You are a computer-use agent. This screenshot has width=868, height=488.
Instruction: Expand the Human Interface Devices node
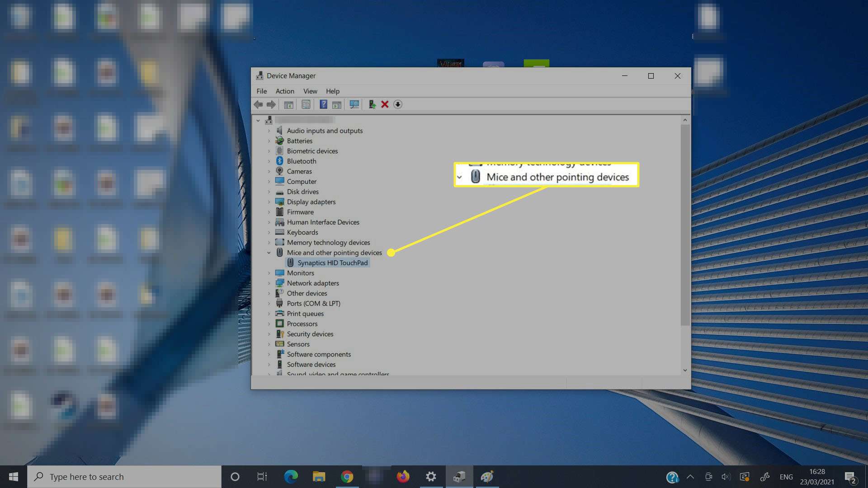(269, 222)
